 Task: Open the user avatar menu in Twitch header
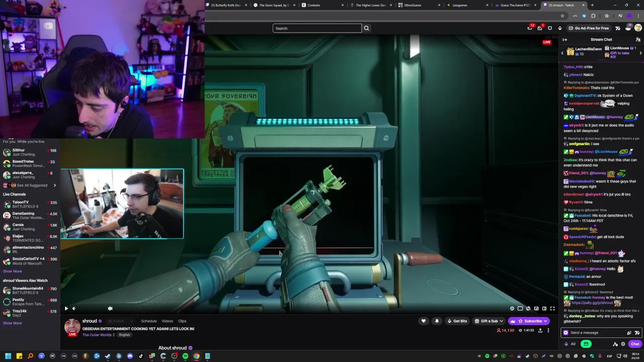(638, 28)
